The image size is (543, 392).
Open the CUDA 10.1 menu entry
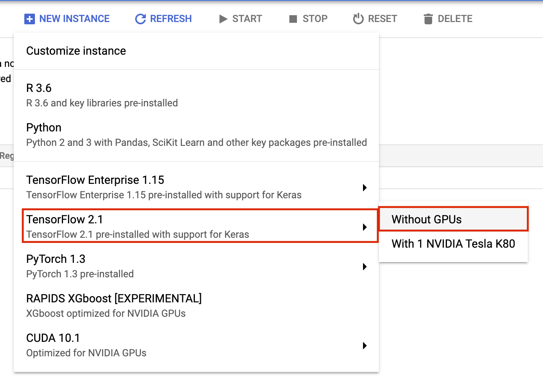pos(196,345)
